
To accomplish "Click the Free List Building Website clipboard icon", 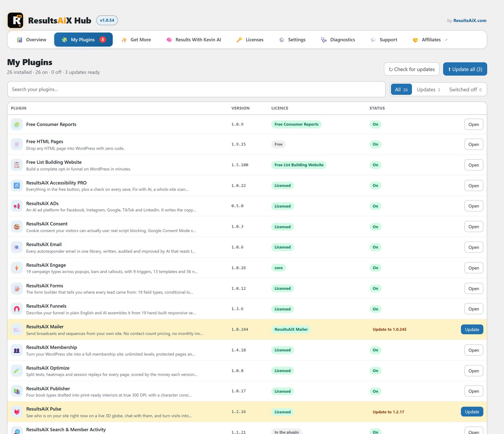I will pos(17,165).
